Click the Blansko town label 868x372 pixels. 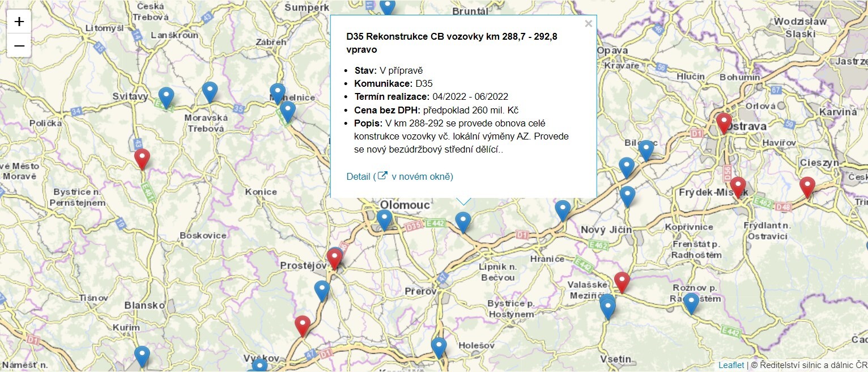[144, 305]
